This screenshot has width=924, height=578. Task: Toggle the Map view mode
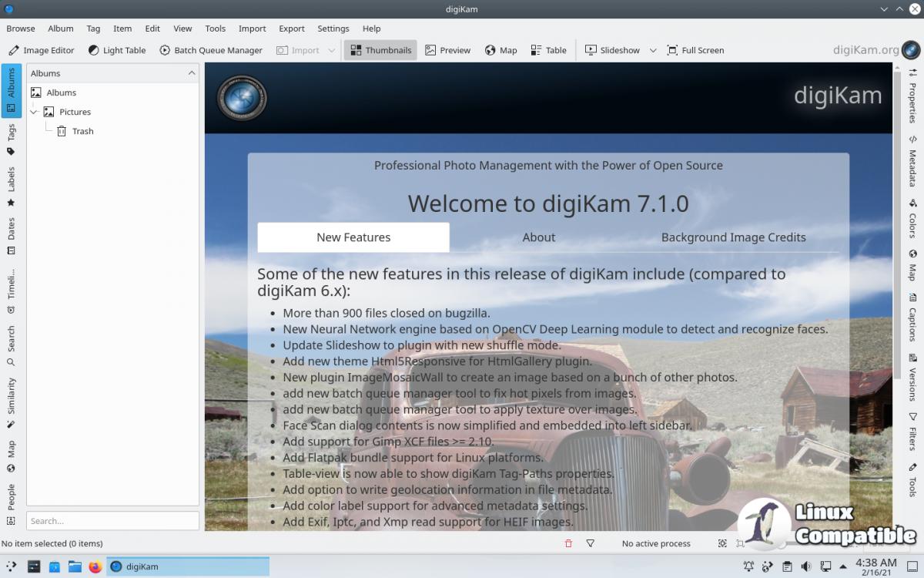500,50
